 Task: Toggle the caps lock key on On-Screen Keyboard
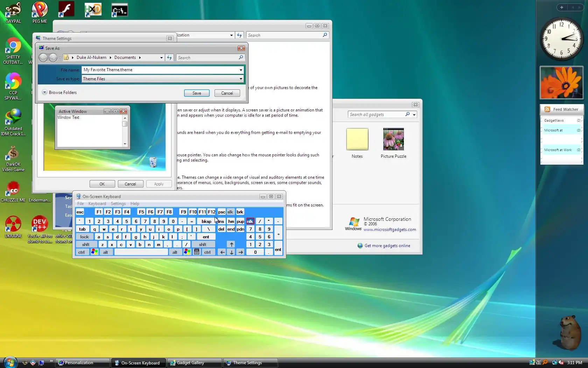[x=85, y=237]
